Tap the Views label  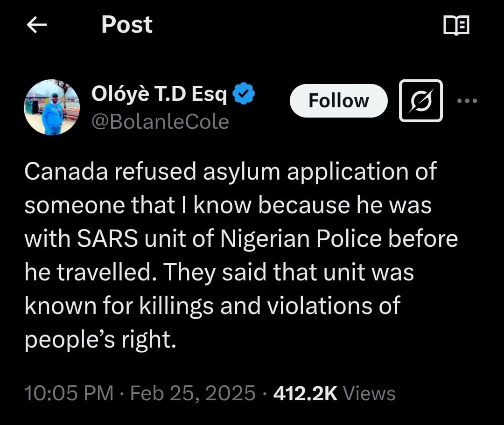click(x=369, y=393)
